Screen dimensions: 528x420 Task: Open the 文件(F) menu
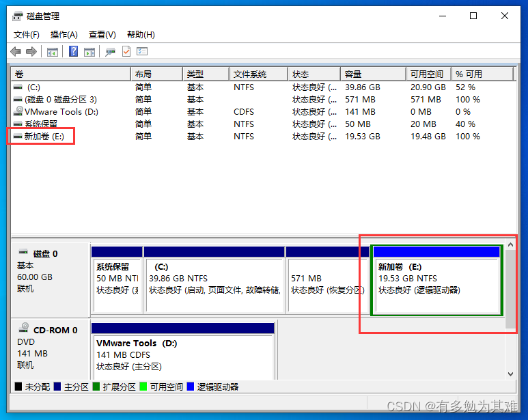[x=26, y=35]
